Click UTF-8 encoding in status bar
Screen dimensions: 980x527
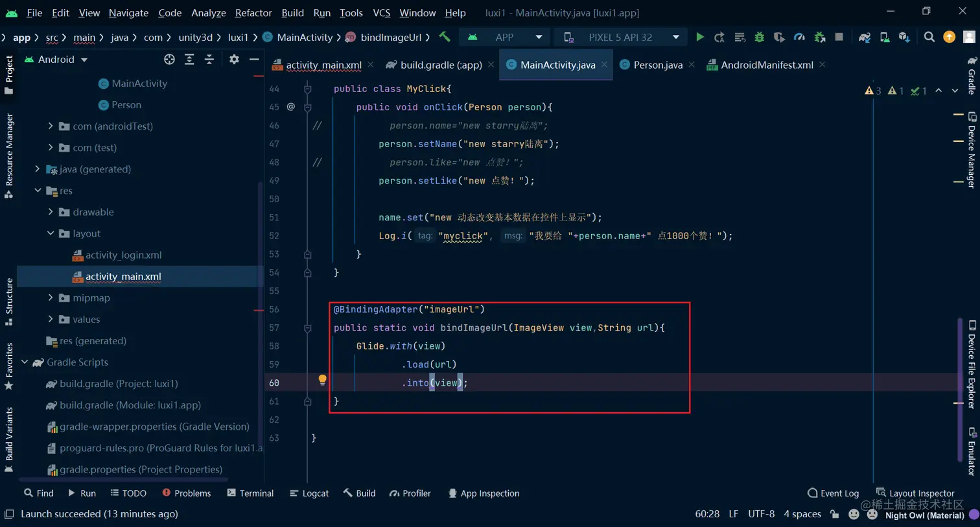click(762, 514)
